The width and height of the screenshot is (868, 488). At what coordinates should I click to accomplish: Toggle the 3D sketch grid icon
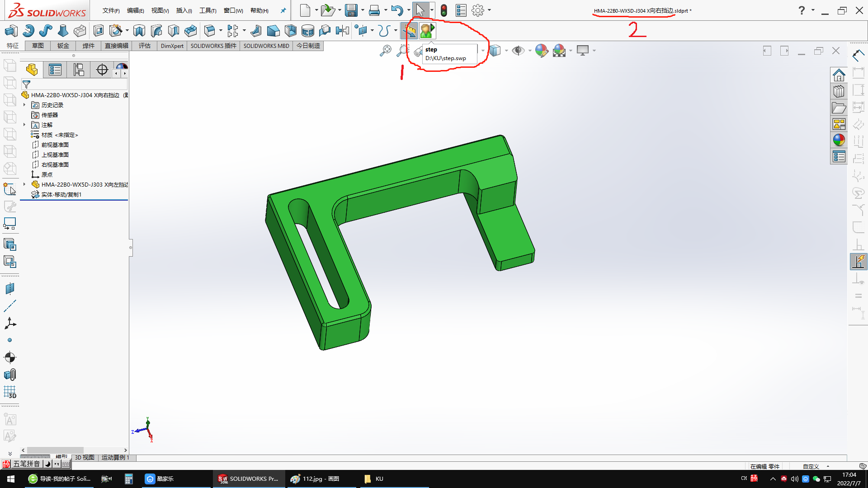pos(10,392)
